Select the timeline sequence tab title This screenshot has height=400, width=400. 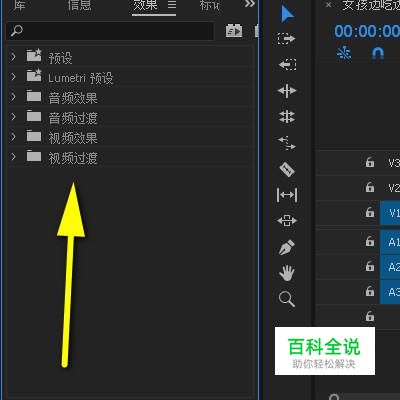(371, 5)
